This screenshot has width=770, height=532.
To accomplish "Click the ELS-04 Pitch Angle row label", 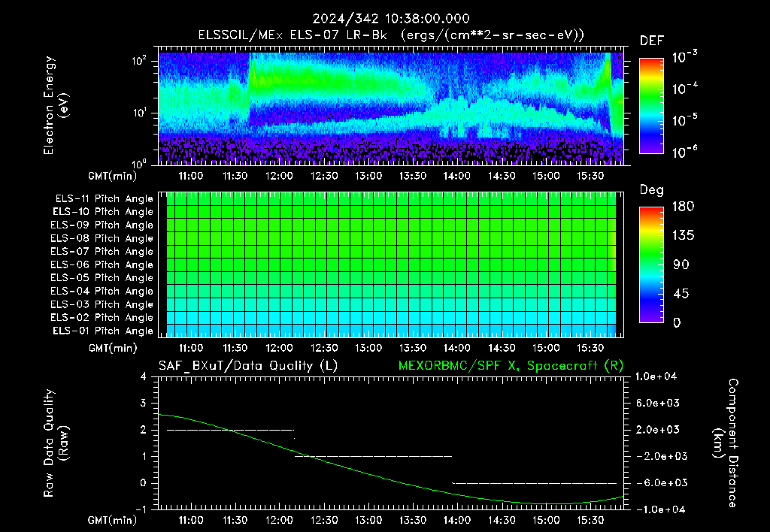I will [102, 291].
